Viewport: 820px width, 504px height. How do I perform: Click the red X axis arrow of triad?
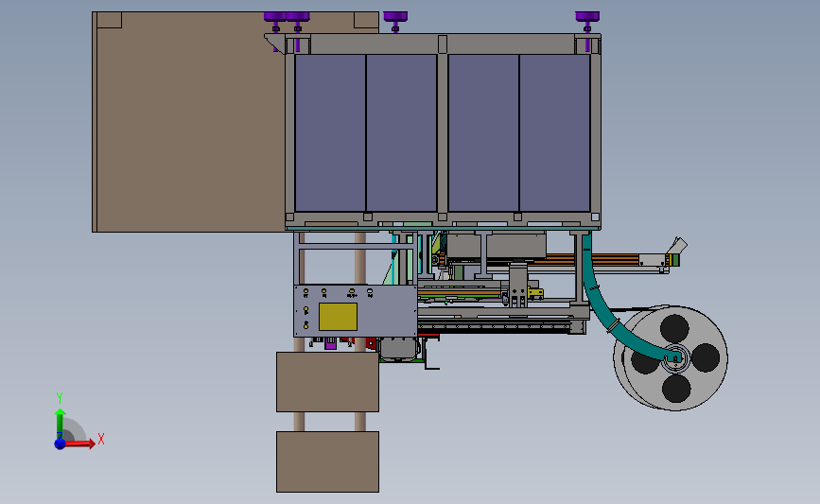(79, 443)
